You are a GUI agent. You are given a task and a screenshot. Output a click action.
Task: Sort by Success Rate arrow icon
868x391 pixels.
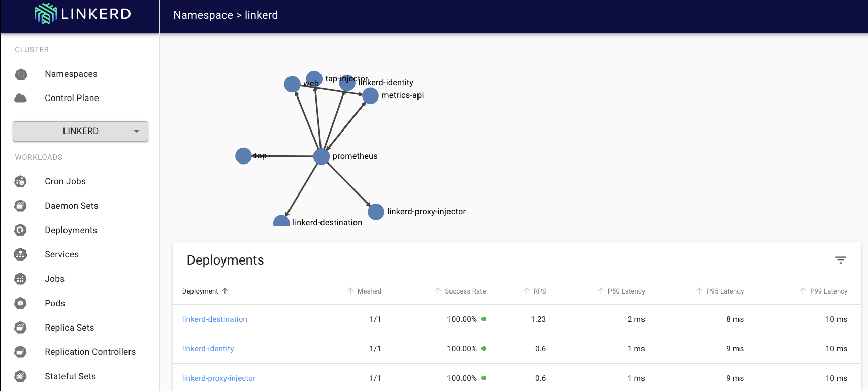pyautogui.click(x=438, y=291)
